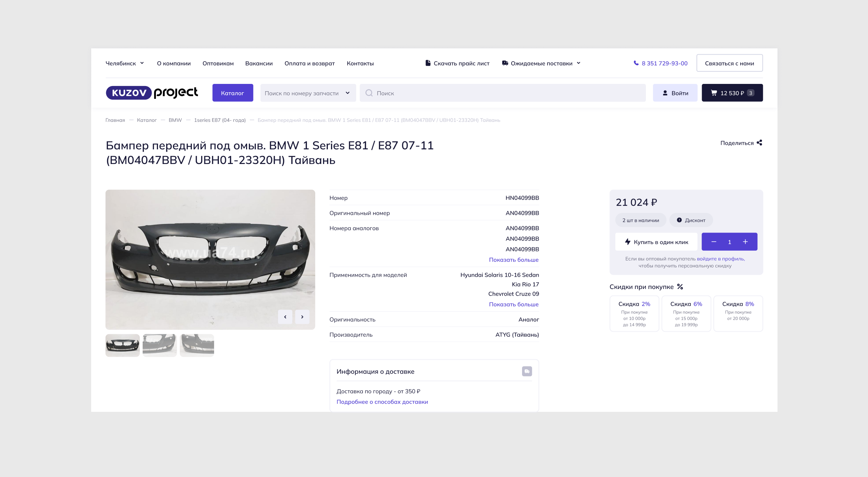This screenshot has height=477, width=868.
Task: Go to Оптовикам section
Action: [x=218, y=63]
